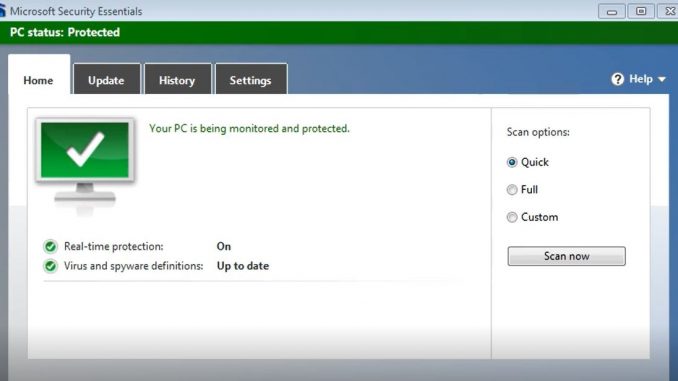The height and width of the screenshot is (381, 678).
Task: Go to the Settings tab
Action: pyautogui.click(x=251, y=79)
